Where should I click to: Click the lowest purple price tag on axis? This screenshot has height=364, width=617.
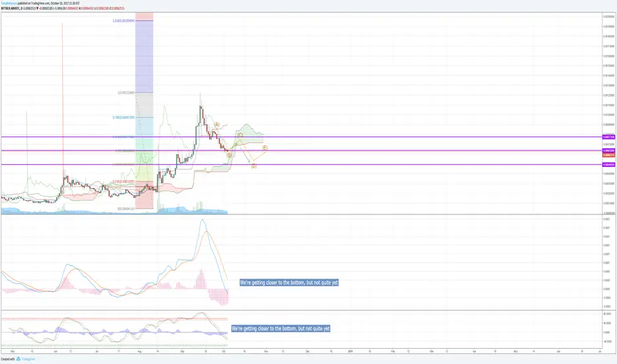(x=609, y=165)
